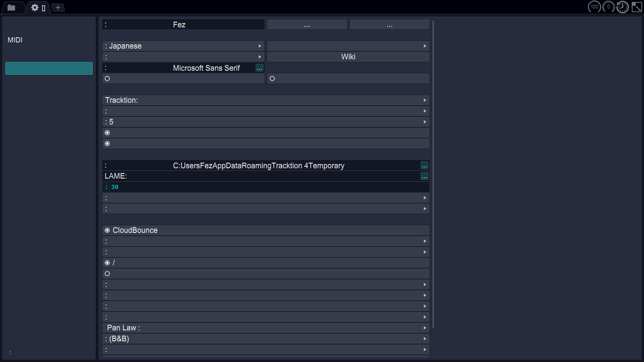Click the Wiki button
Viewport: 644px width, 362px height.
(348, 57)
